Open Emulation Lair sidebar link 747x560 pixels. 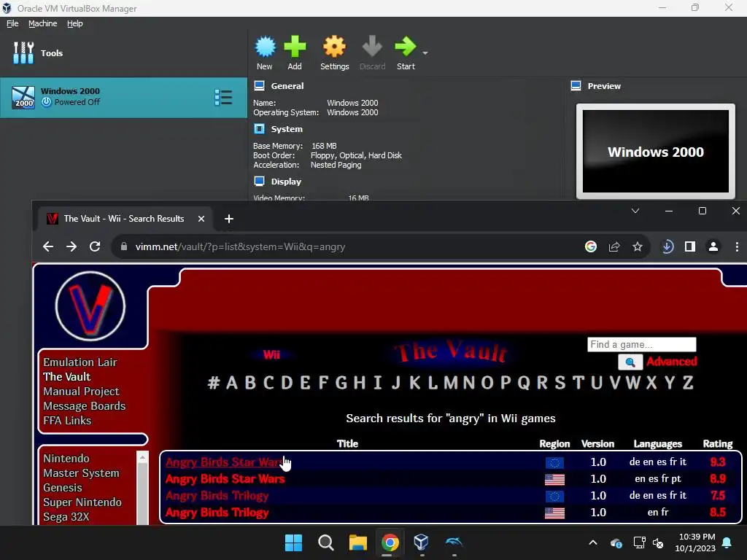click(80, 362)
